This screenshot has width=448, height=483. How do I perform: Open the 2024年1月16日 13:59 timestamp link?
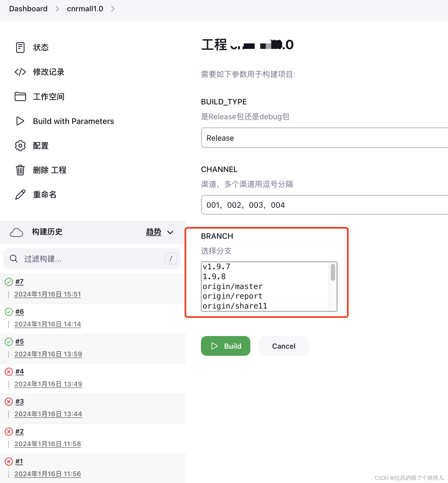point(48,354)
